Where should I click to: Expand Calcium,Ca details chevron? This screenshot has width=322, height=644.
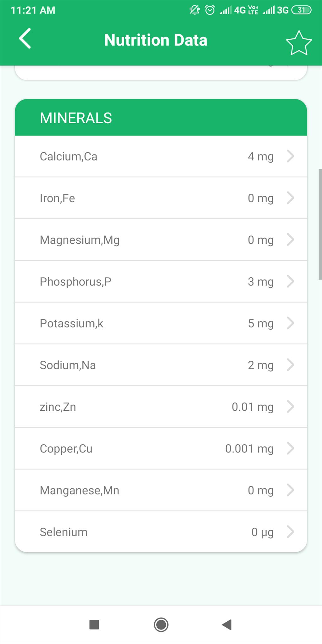pyautogui.click(x=291, y=156)
